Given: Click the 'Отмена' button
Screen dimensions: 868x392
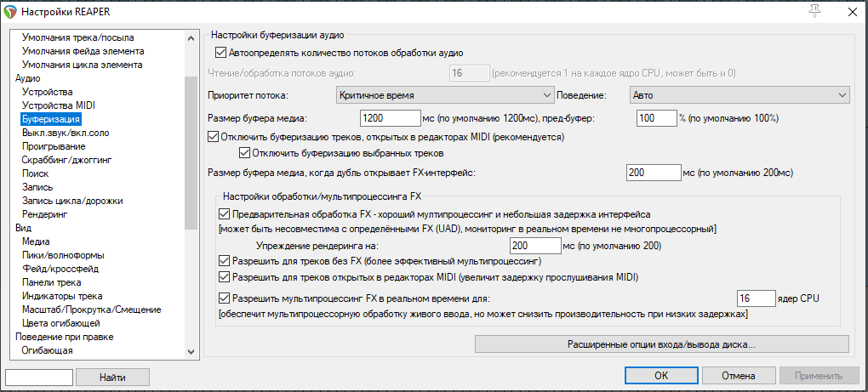Looking at the screenshot, I should [739, 376].
